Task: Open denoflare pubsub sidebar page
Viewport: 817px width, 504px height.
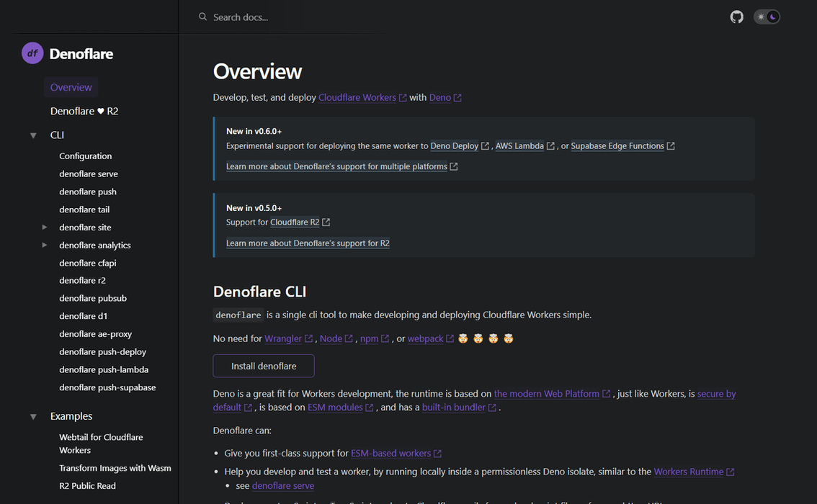Action: tap(93, 298)
